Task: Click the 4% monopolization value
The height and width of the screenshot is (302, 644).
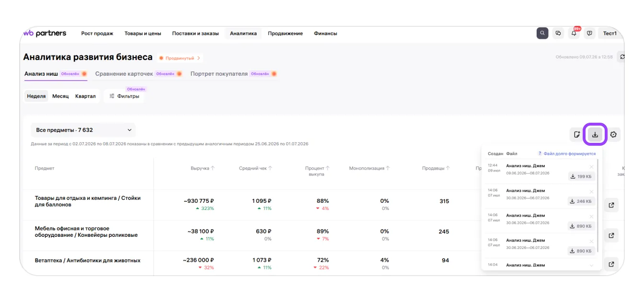Action: pyautogui.click(x=384, y=260)
